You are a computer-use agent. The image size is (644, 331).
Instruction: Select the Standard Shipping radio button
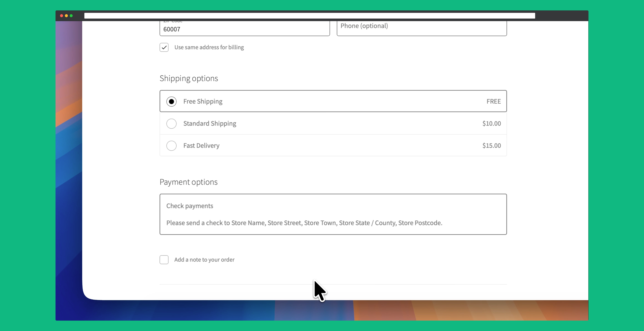coord(171,124)
